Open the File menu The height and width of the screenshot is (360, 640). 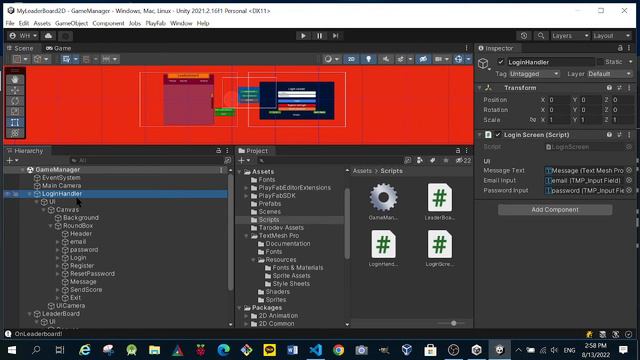coord(10,23)
